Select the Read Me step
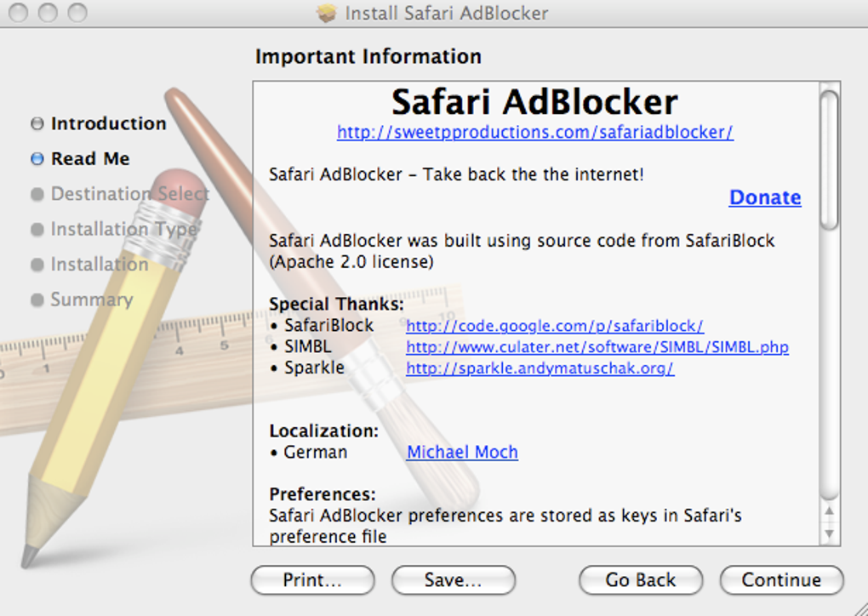Viewport: 868px width, 616px height. 90,159
